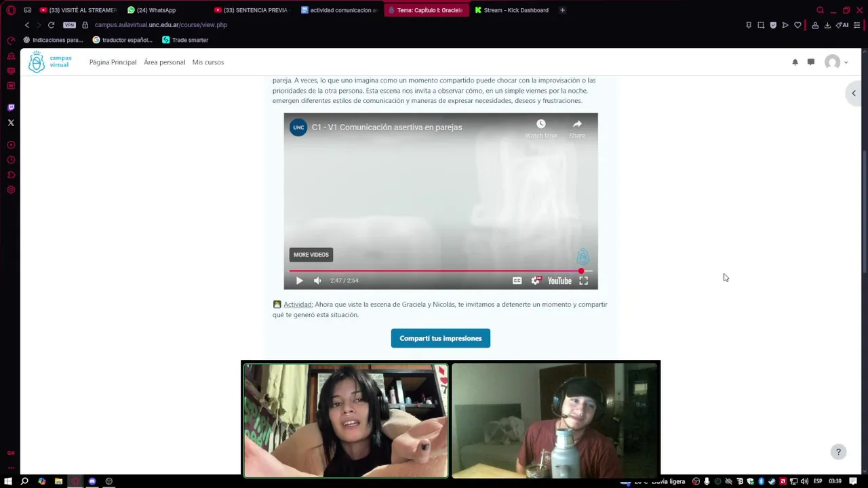This screenshot has height=488, width=868.
Task: Open Opera tab search magnifier
Action: (820, 10)
